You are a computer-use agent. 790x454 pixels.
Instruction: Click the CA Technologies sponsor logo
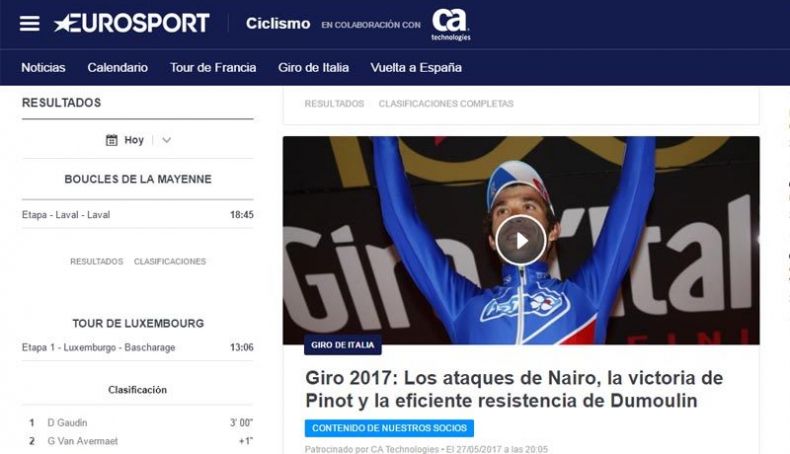tap(450, 24)
